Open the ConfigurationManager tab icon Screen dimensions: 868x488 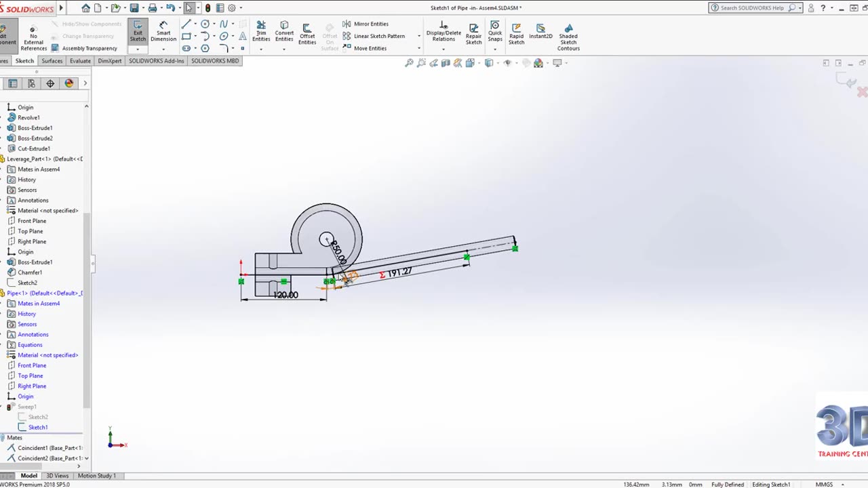(31, 83)
